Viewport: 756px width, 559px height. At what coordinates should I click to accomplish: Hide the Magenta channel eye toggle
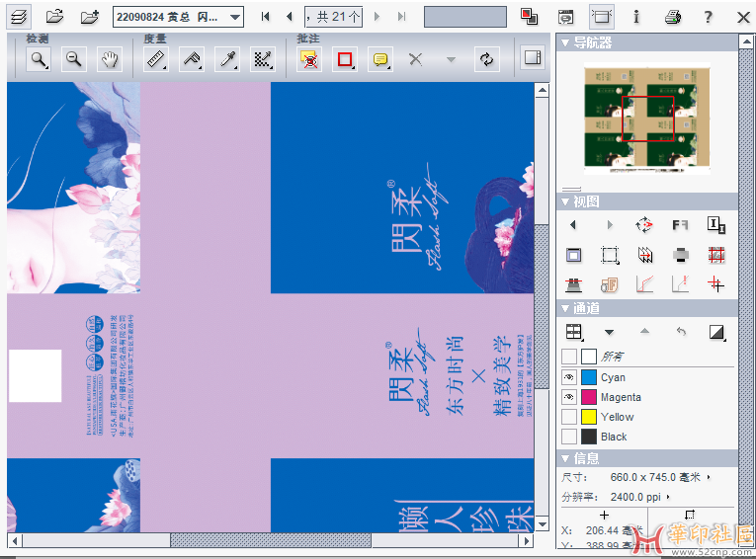pyautogui.click(x=569, y=397)
